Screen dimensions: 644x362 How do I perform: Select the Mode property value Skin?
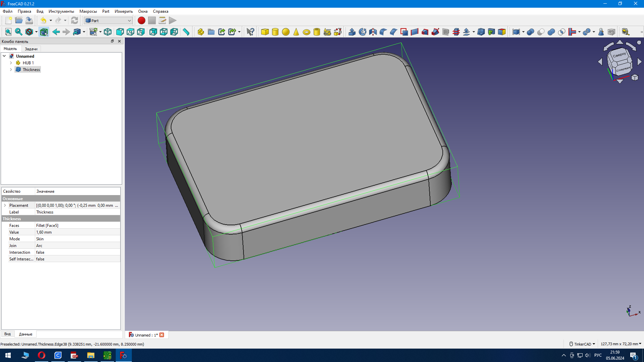[x=77, y=239]
